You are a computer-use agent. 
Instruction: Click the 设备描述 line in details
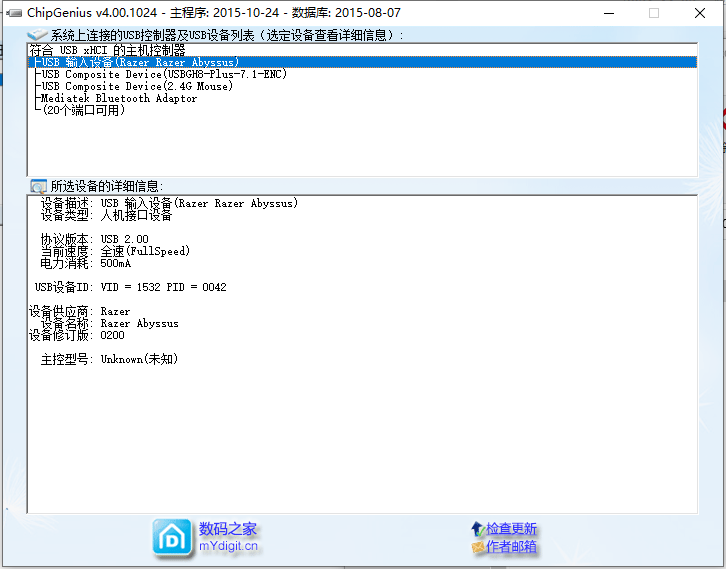pyautogui.click(x=169, y=203)
